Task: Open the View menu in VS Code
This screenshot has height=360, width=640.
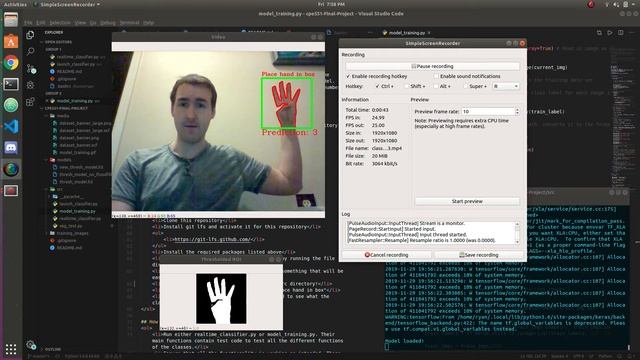Action: coord(80,23)
